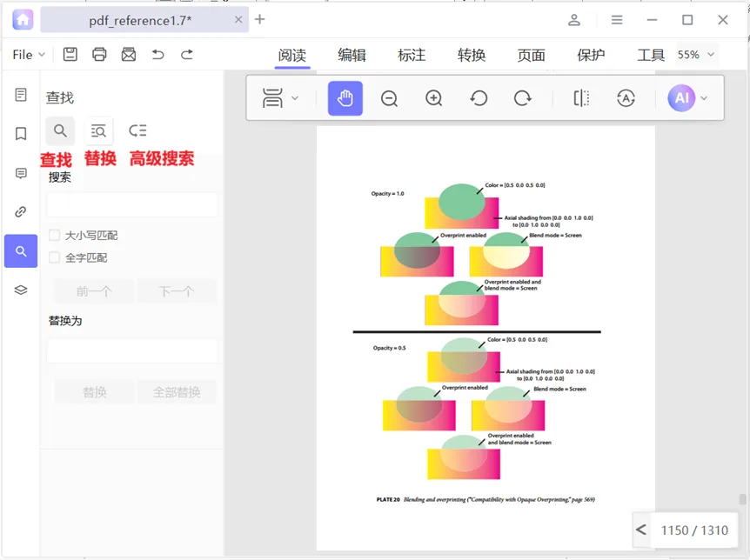Viewport: 750px width, 560px height.
Task: Switch to the 编辑 tab
Action: pyautogui.click(x=352, y=55)
